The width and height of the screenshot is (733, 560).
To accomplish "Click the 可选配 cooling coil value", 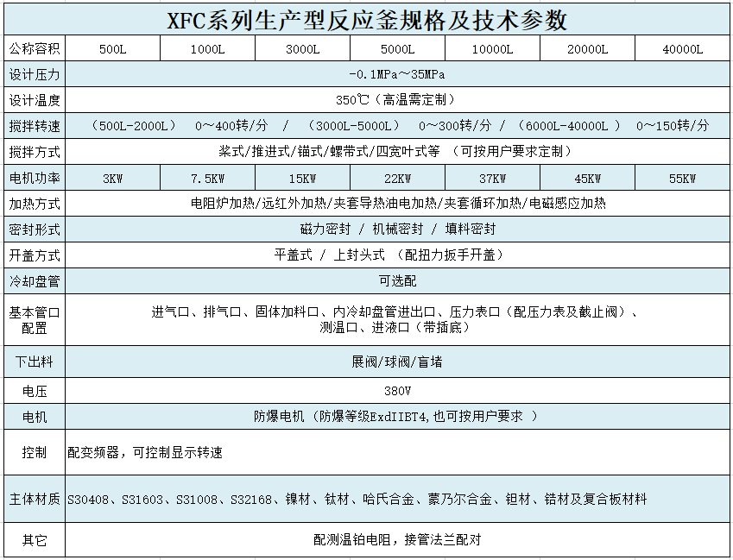I will click(397, 281).
